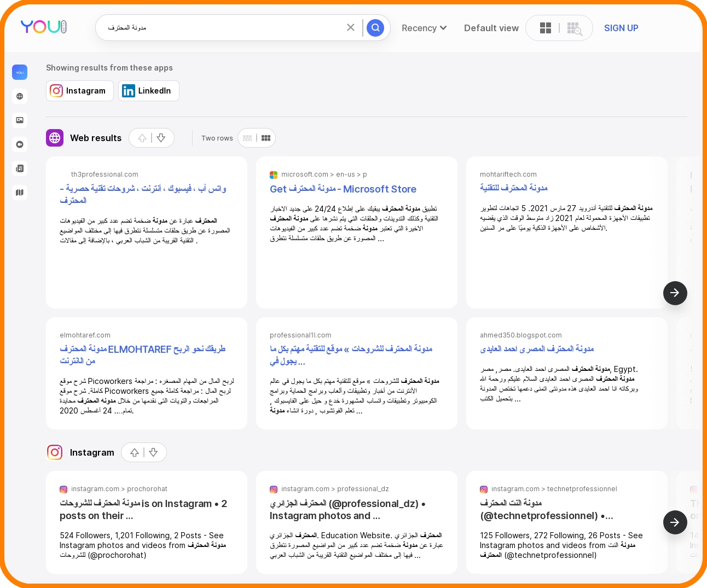Switch to detailed search layout icon
The width and height of the screenshot is (707, 588).
(575, 28)
